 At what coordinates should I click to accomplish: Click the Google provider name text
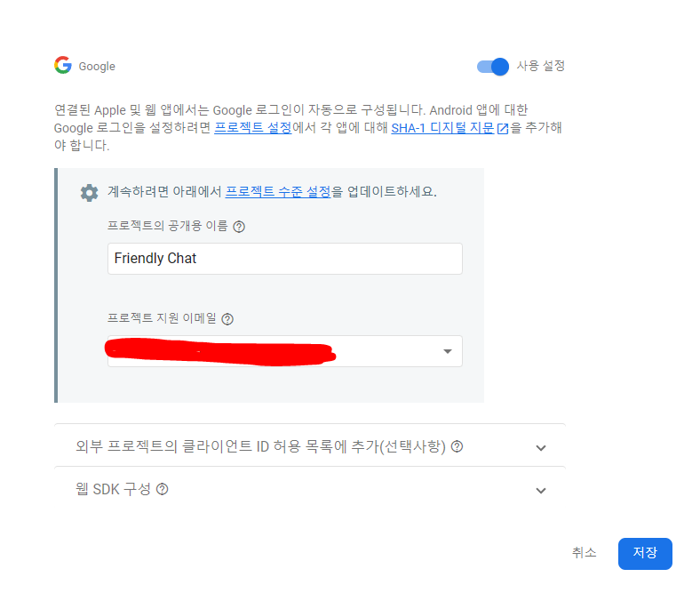click(x=97, y=66)
